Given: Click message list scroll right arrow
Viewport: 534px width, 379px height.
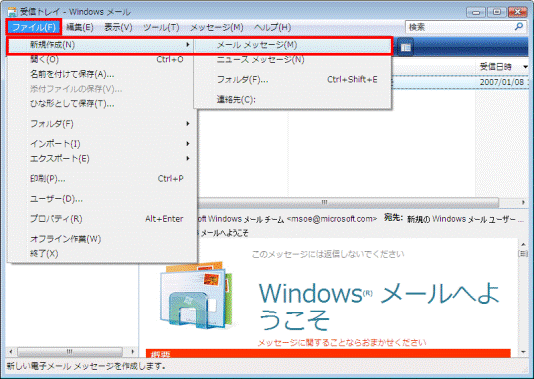Looking at the screenshot, I should (523, 202).
